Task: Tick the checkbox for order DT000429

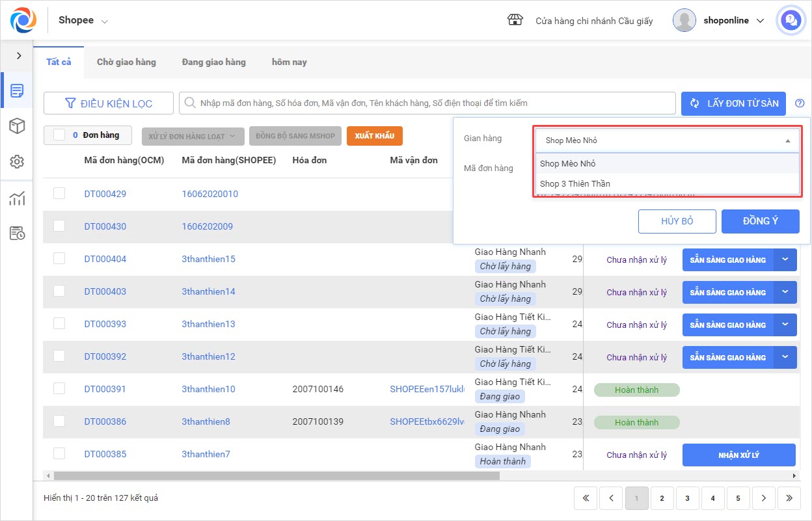Action: (x=59, y=193)
